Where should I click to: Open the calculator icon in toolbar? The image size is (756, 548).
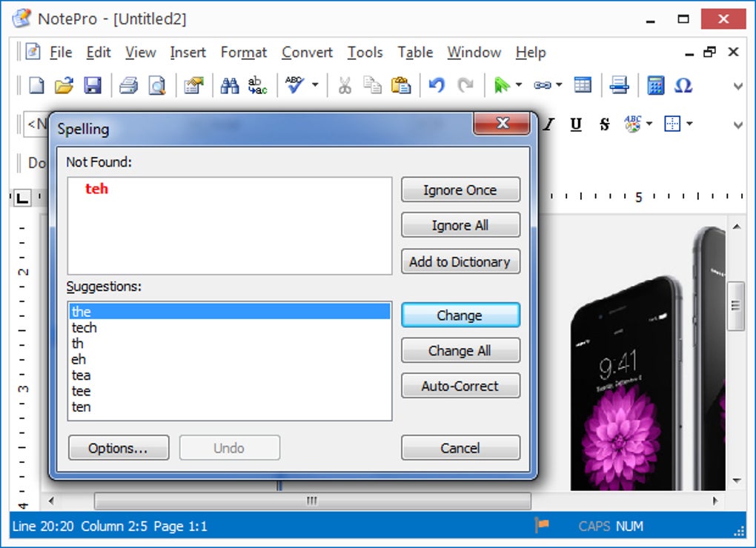[656, 85]
